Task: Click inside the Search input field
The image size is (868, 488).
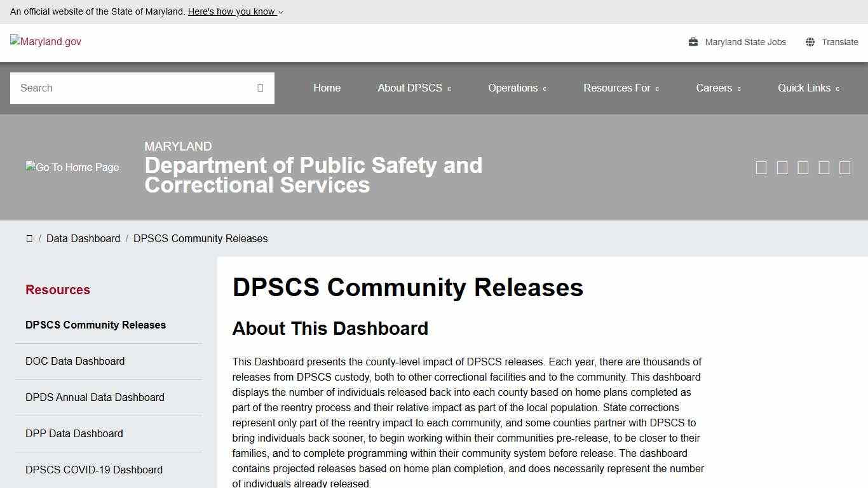Action: pyautogui.click(x=127, y=88)
